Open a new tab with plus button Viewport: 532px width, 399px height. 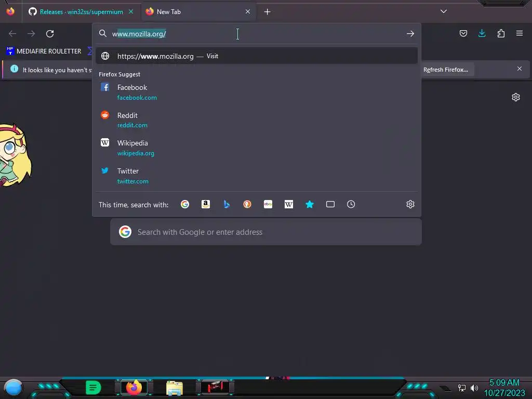[268, 12]
